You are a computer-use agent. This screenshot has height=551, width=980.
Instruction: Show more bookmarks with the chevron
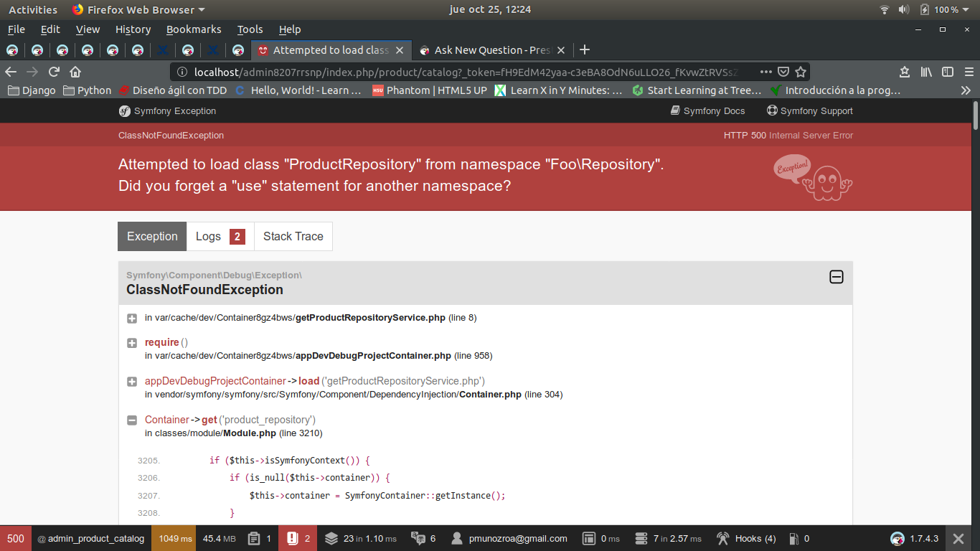coord(966,90)
